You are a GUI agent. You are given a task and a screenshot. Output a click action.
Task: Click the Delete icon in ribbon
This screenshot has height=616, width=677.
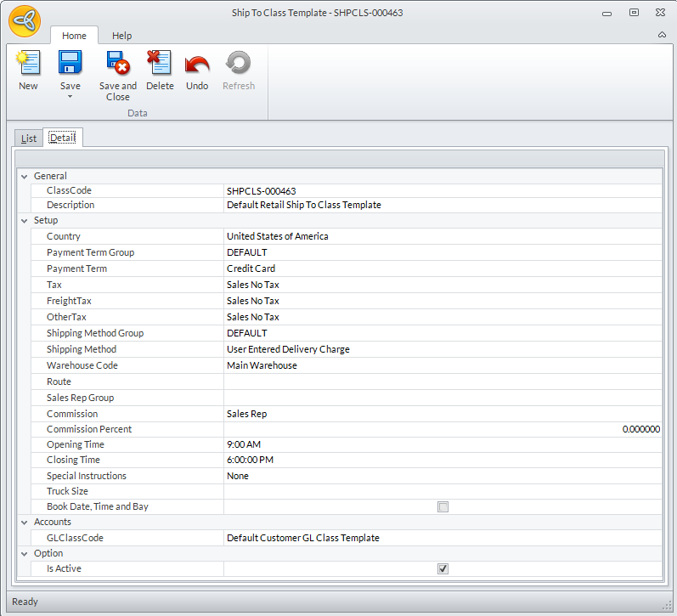(x=159, y=64)
